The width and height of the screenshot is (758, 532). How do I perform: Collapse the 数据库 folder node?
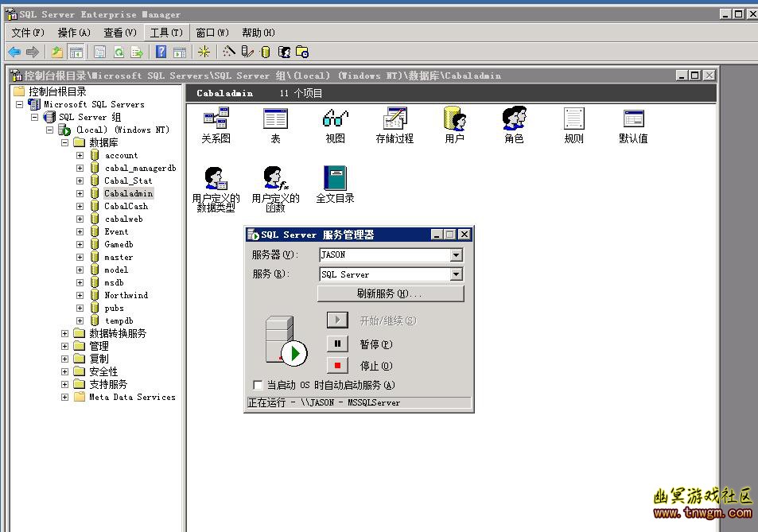tap(64, 142)
